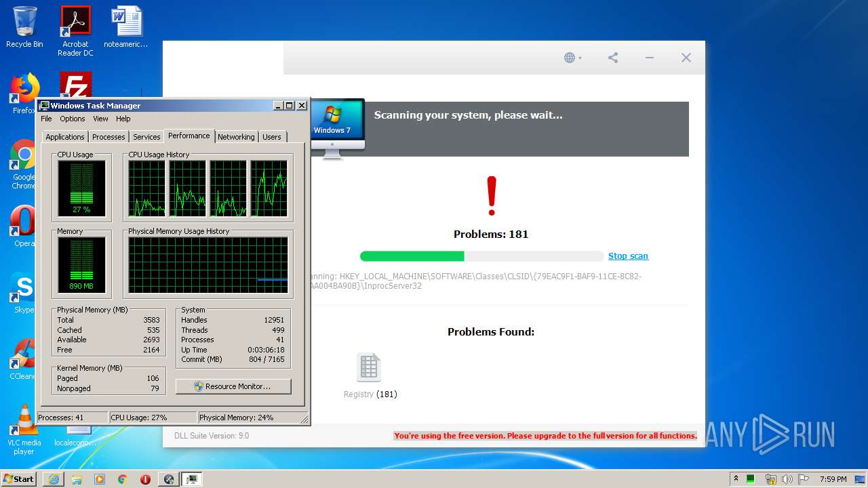Open the Options menu in Task Manager

73,119
